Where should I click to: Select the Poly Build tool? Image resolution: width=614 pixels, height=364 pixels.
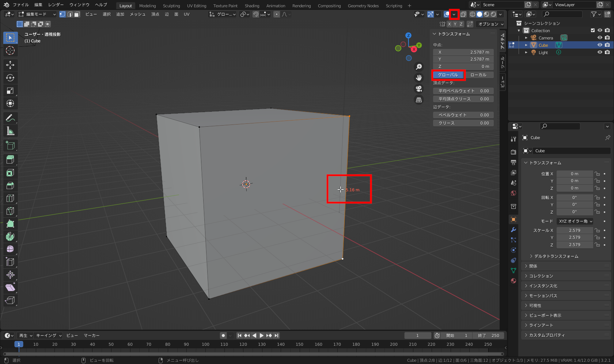(x=10, y=224)
